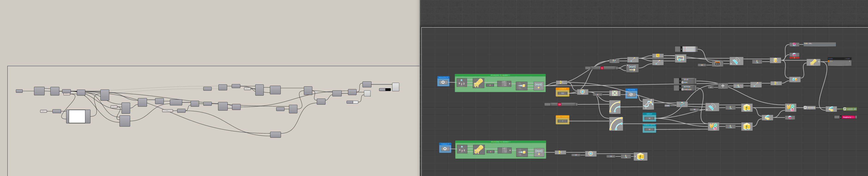Image resolution: width=868 pixels, height=176 pixels.
Task: Select the upper Arc fillet component
Action: pos(615,107)
